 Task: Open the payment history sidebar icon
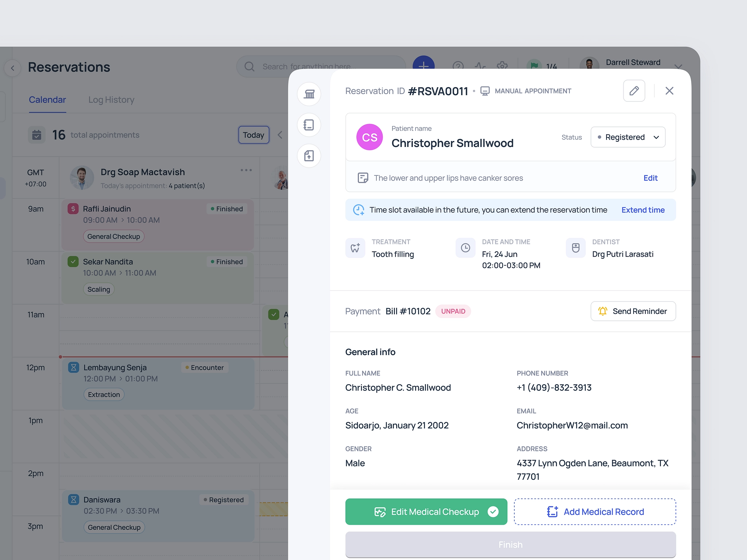pos(309,94)
